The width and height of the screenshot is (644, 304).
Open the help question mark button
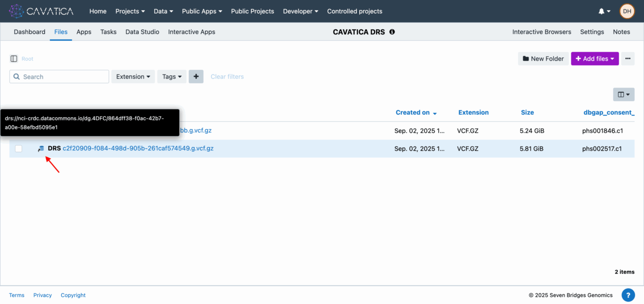click(x=628, y=295)
